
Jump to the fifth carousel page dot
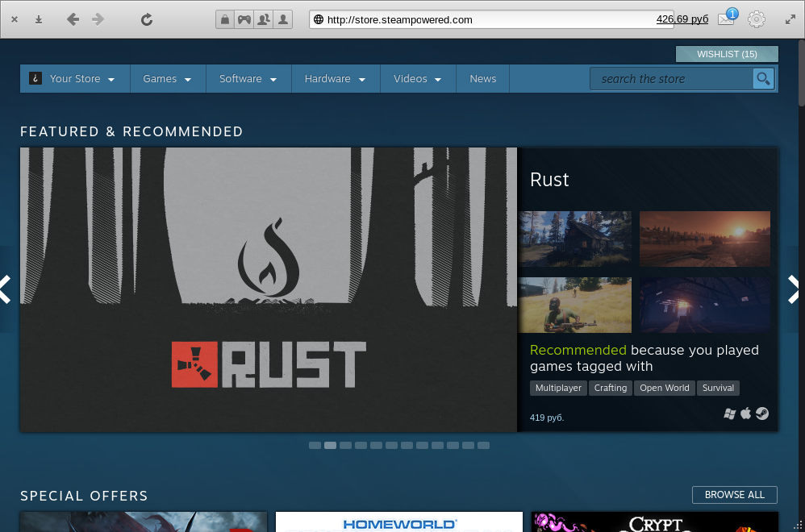point(377,445)
